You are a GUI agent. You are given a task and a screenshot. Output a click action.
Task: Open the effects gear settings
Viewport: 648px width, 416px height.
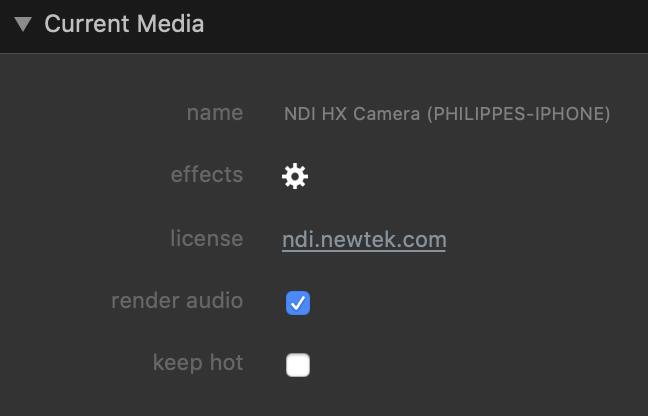[295, 177]
